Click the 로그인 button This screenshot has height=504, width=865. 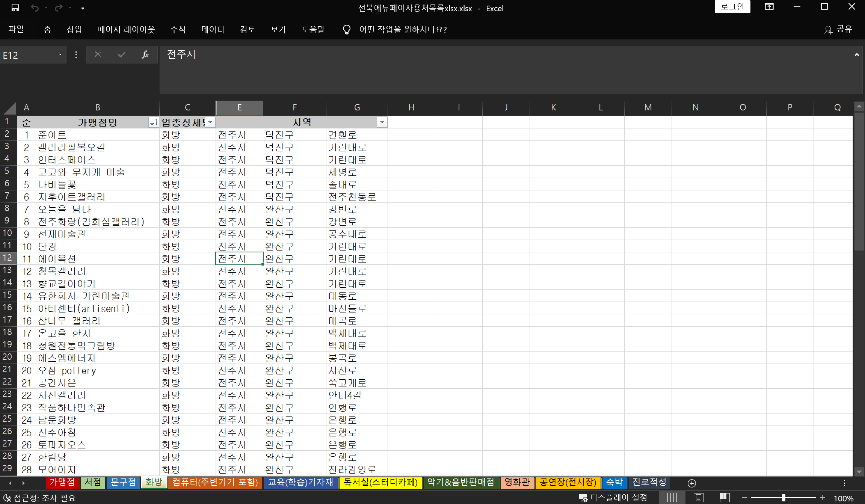[x=732, y=7]
